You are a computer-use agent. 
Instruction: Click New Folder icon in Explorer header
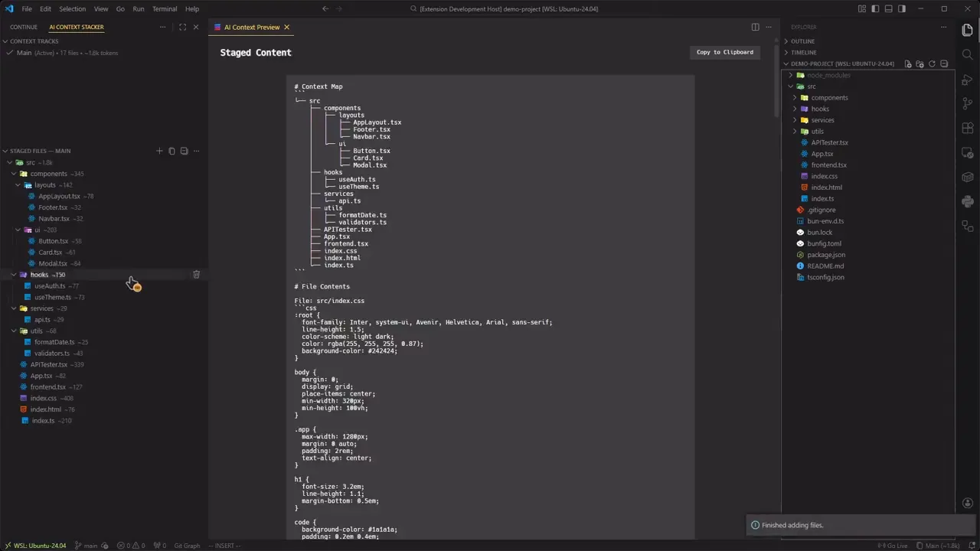920,64
